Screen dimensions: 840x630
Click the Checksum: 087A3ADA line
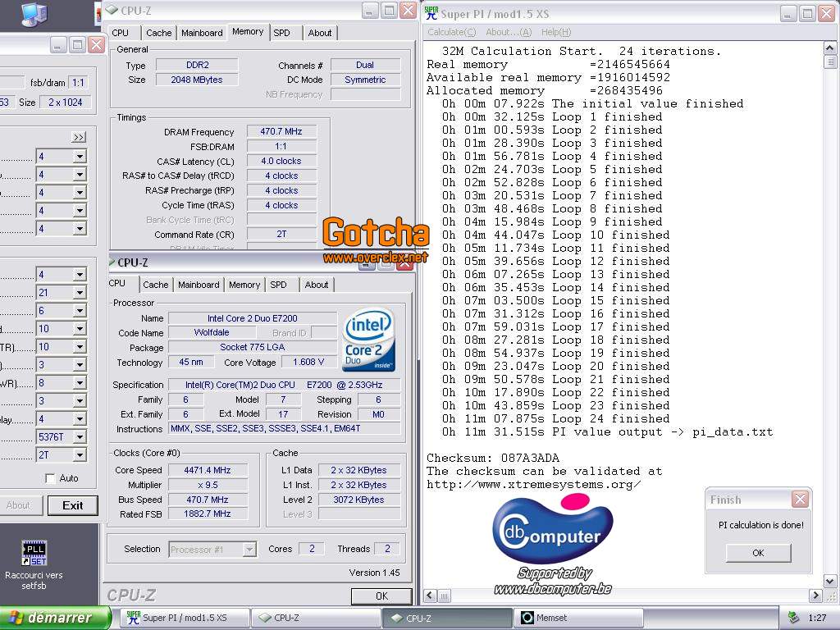pos(493,458)
